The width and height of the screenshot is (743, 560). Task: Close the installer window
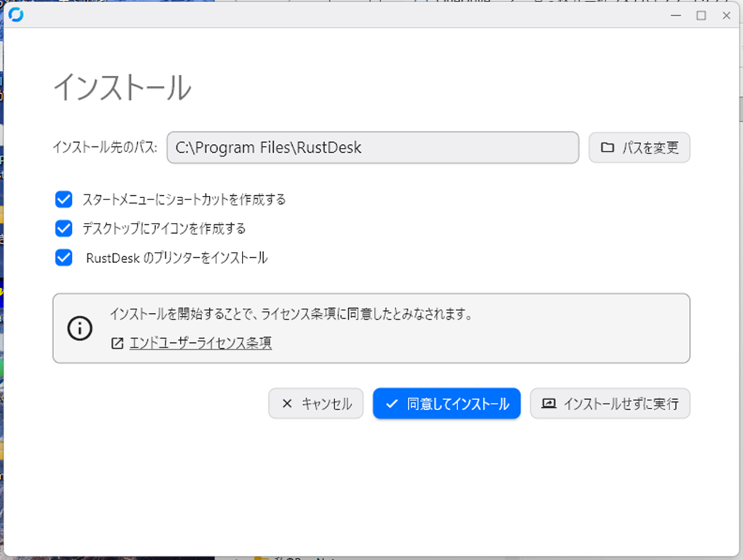click(x=726, y=15)
